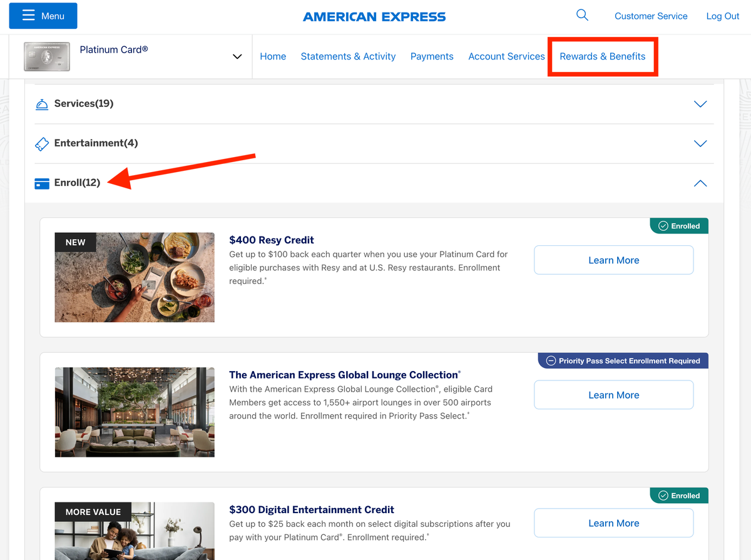Click the Log Out link
Screen dimensions: 751x560
tap(722, 16)
